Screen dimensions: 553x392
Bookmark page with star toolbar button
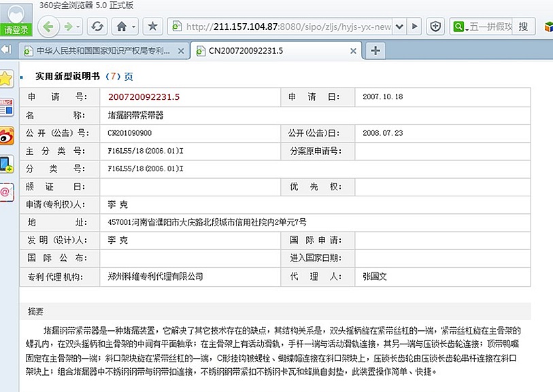[x=152, y=26]
